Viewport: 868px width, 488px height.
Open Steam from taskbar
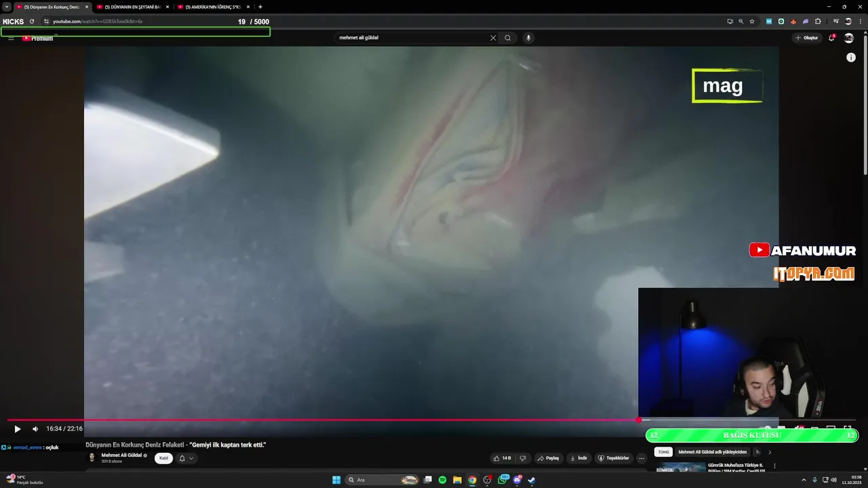[x=532, y=480]
